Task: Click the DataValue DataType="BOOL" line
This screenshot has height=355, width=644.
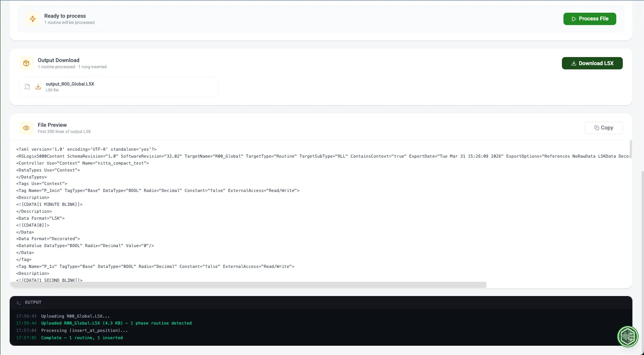Action: point(85,246)
